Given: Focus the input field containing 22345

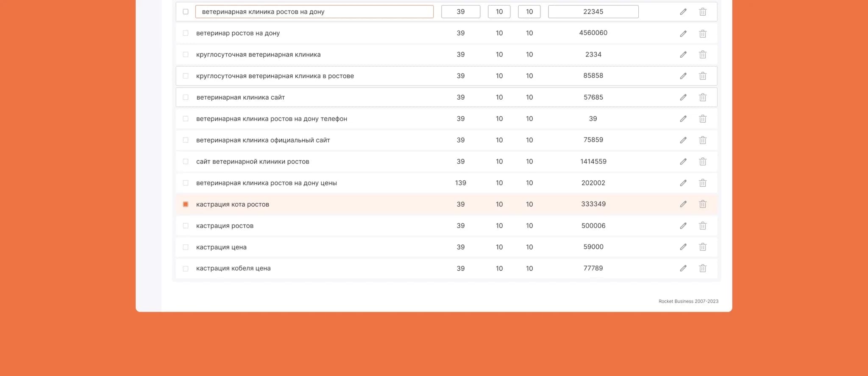Looking at the screenshot, I should coord(593,12).
